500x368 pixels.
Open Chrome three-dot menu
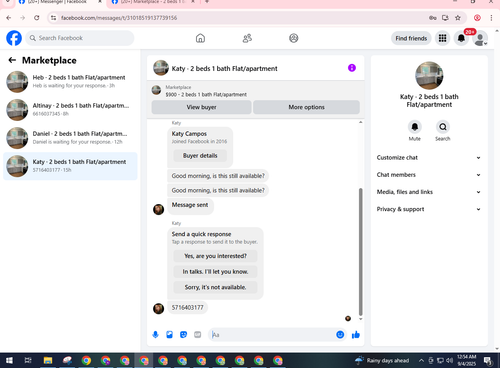point(491,18)
